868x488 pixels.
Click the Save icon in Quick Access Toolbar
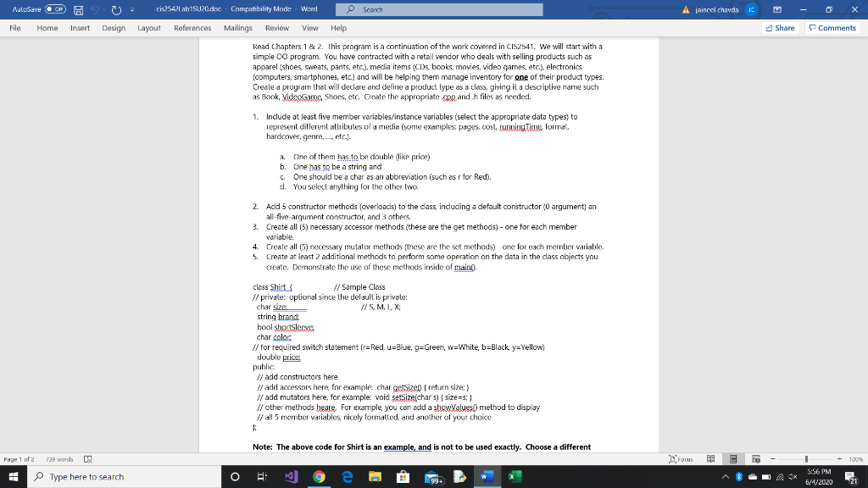coord(79,8)
